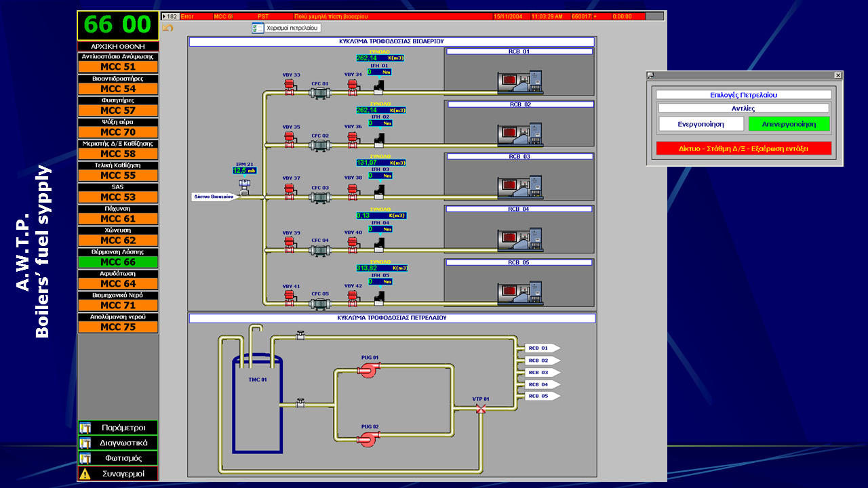Expand the alarm row 182 arrow
This screenshot has width=868, height=488.
tap(165, 16)
